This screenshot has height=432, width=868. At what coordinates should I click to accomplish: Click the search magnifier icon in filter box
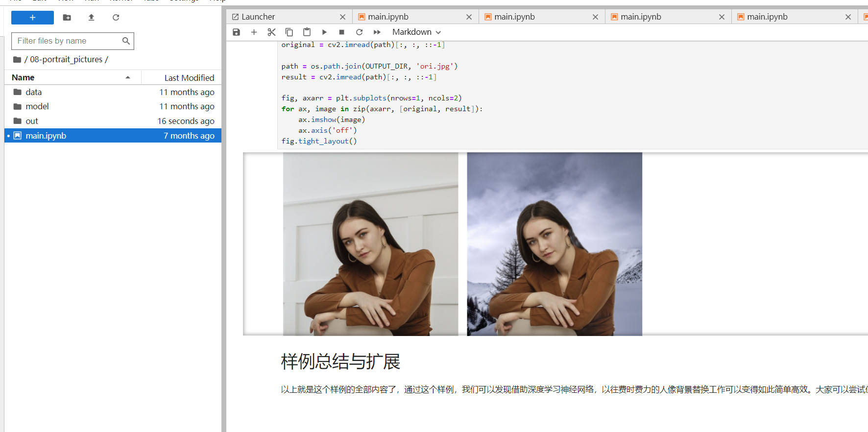(126, 41)
